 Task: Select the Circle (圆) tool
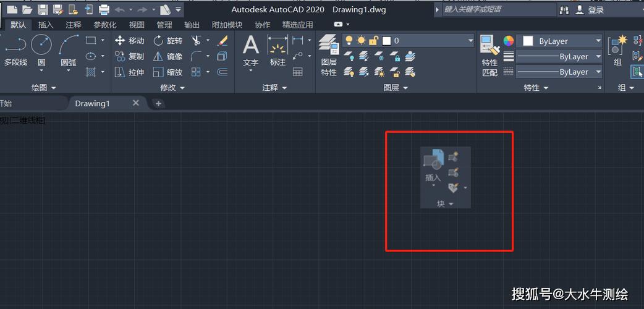(41, 51)
